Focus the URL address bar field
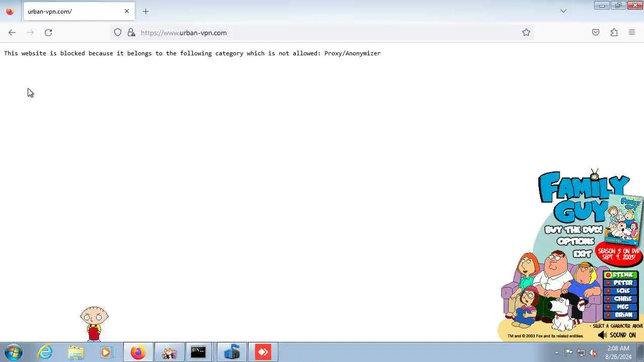 [x=322, y=33]
